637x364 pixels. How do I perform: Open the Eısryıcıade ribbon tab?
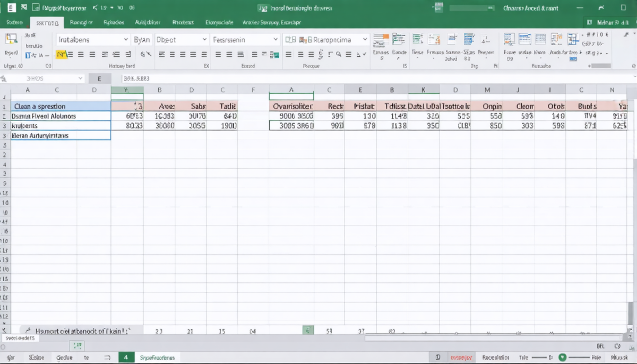tap(219, 23)
